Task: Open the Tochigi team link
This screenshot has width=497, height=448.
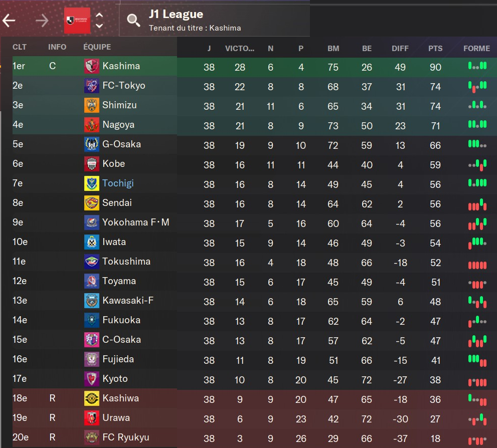Action: click(x=118, y=183)
